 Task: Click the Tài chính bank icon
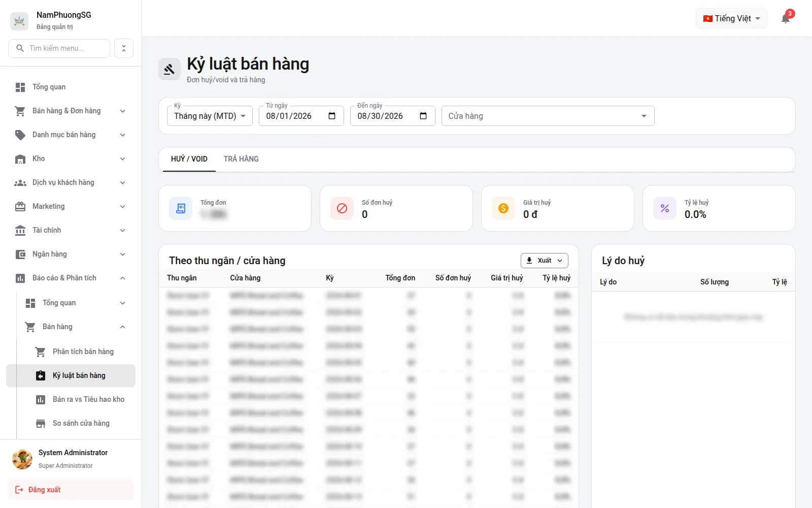(x=20, y=231)
